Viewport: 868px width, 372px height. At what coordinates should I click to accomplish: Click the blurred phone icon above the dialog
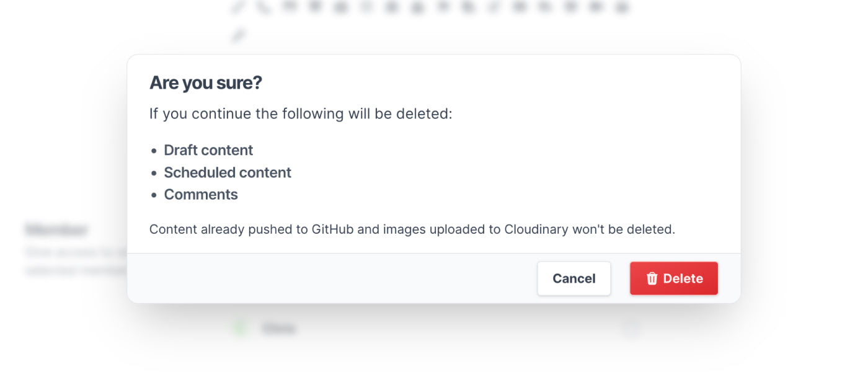tap(263, 7)
